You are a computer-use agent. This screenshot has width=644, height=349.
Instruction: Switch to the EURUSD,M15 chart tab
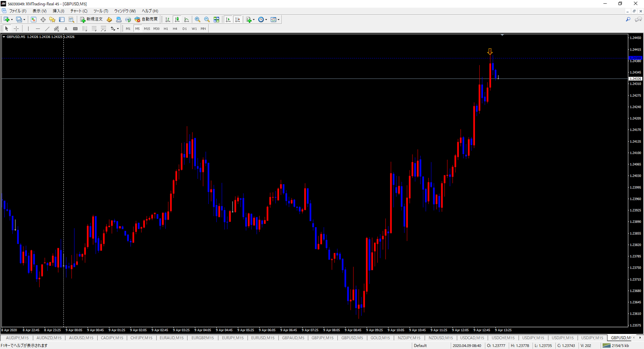262,338
